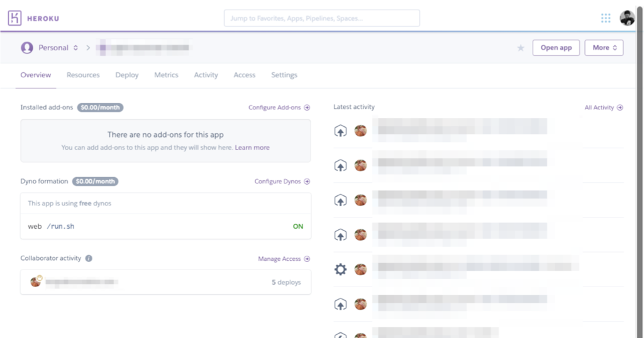Switch to the Overview tab
This screenshot has width=644, height=338.
[x=36, y=75]
